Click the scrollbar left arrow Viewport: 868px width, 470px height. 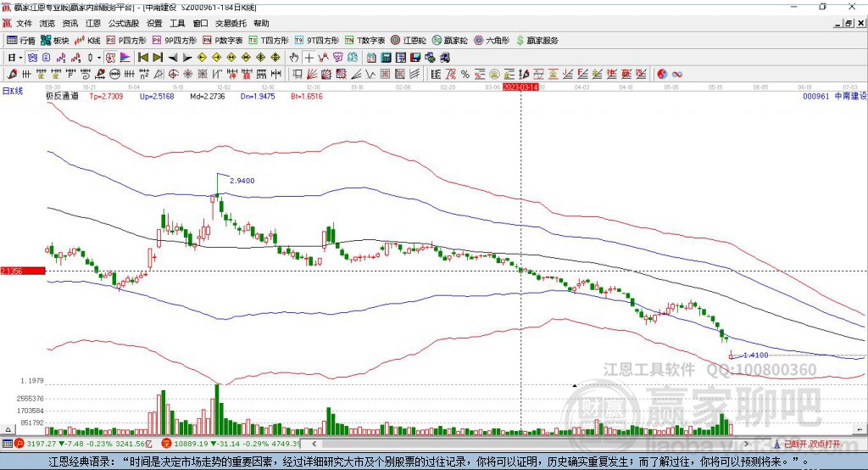coord(314,444)
